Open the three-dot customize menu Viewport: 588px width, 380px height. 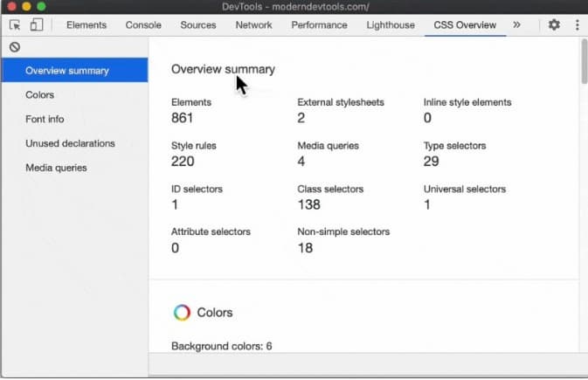[x=577, y=24]
